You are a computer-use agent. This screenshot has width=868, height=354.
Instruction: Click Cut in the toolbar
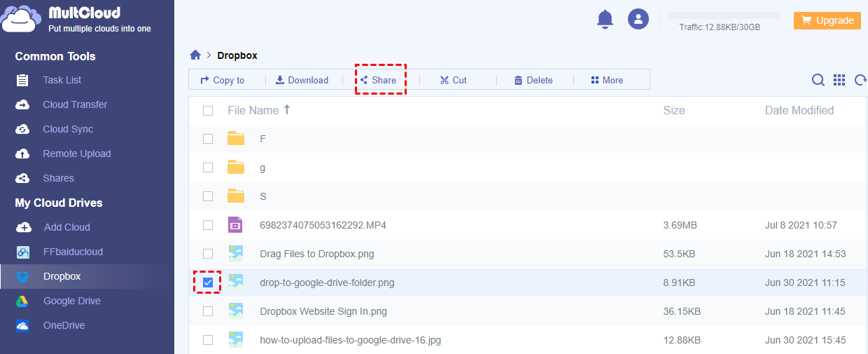pyautogui.click(x=454, y=80)
